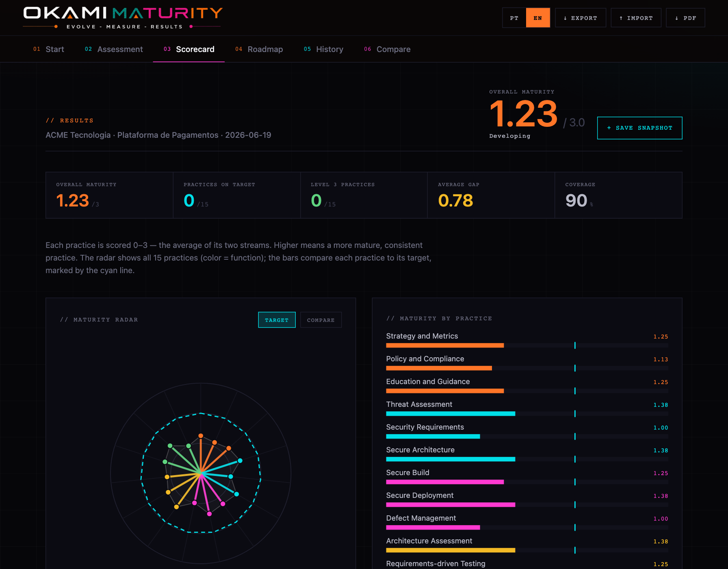Viewport: 728px width, 569px height.
Task: Enable Target mode on radar
Action: pos(277,320)
